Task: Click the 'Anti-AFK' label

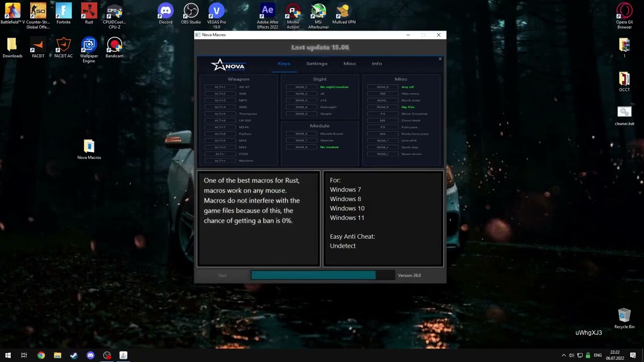Action: tap(409, 140)
